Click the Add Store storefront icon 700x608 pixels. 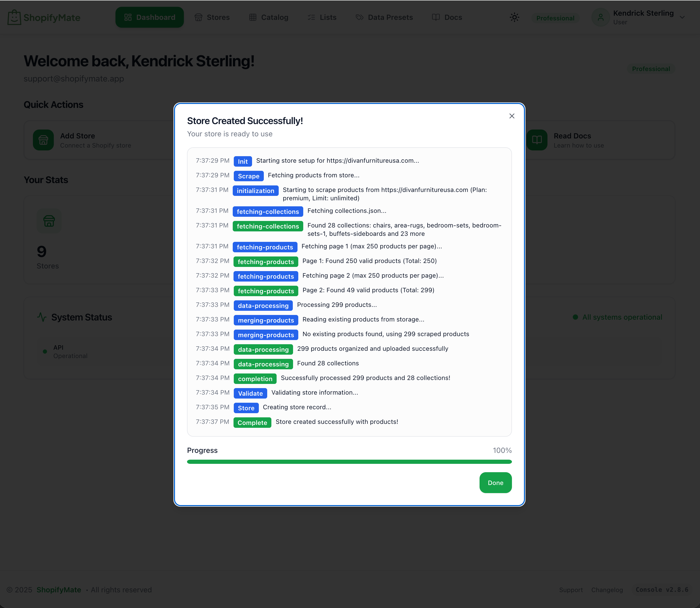coord(43,140)
